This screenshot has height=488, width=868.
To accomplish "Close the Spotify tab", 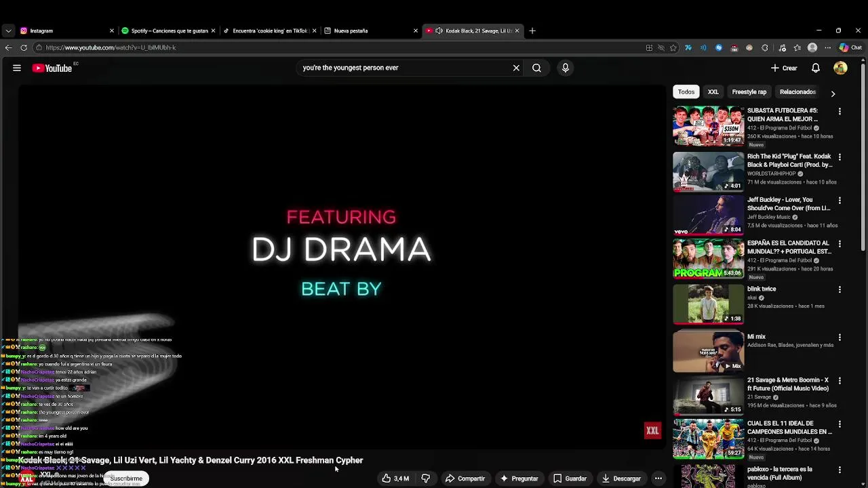I will click(x=213, y=30).
